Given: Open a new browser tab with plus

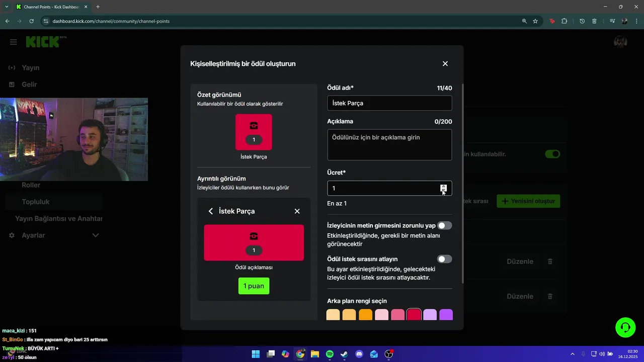Looking at the screenshot, I should pyautogui.click(x=98, y=7).
